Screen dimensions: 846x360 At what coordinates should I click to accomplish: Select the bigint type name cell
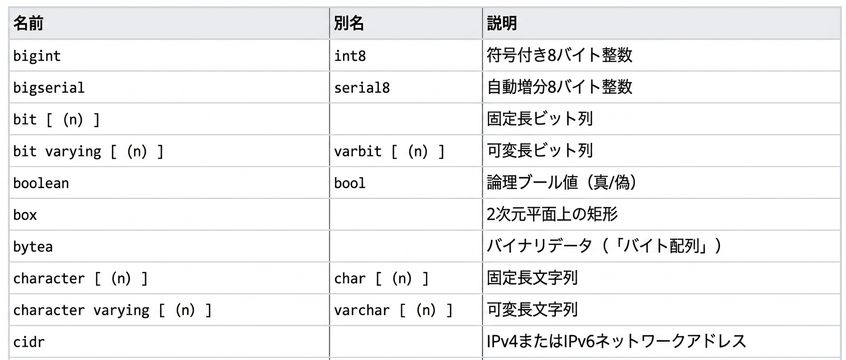pyautogui.click(x=169, y=55)
